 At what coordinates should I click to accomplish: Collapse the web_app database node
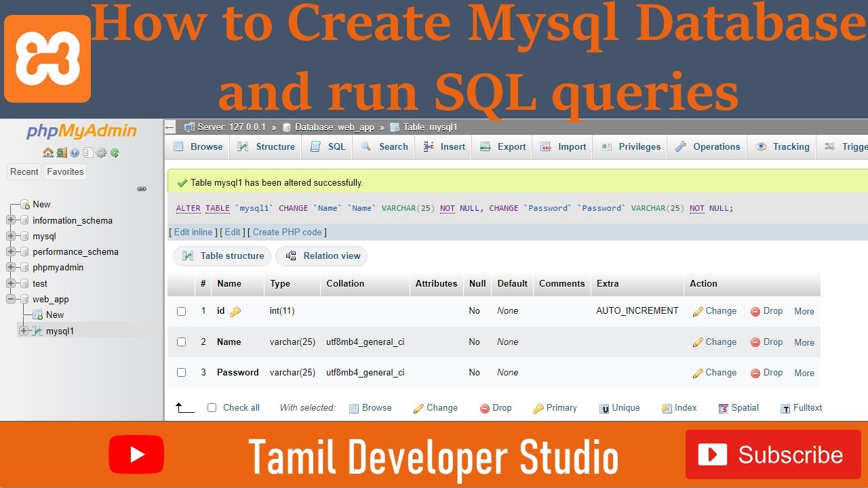[11, 299]
